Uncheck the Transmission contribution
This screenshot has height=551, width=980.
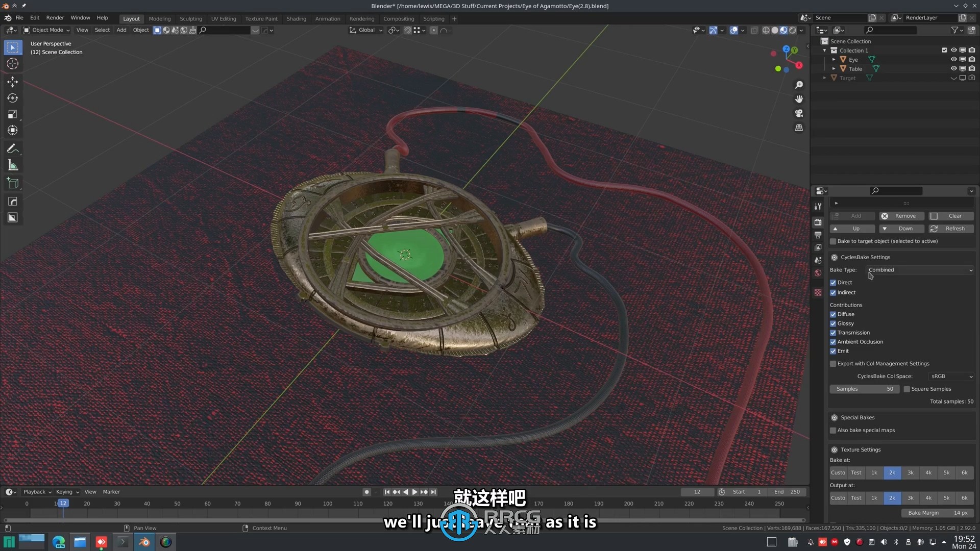[833, 333]
